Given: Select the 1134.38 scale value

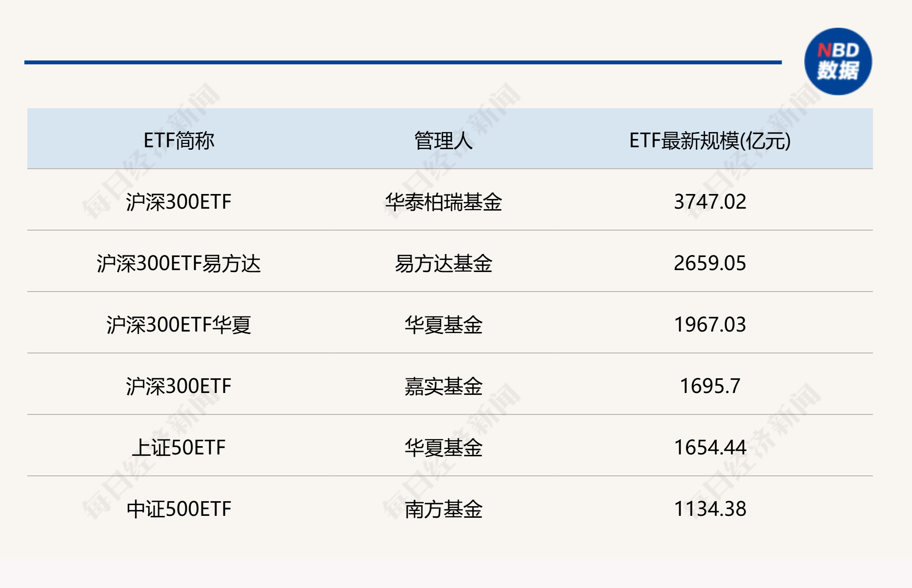Looking at the screenshot, I should (x=710, y=509).
